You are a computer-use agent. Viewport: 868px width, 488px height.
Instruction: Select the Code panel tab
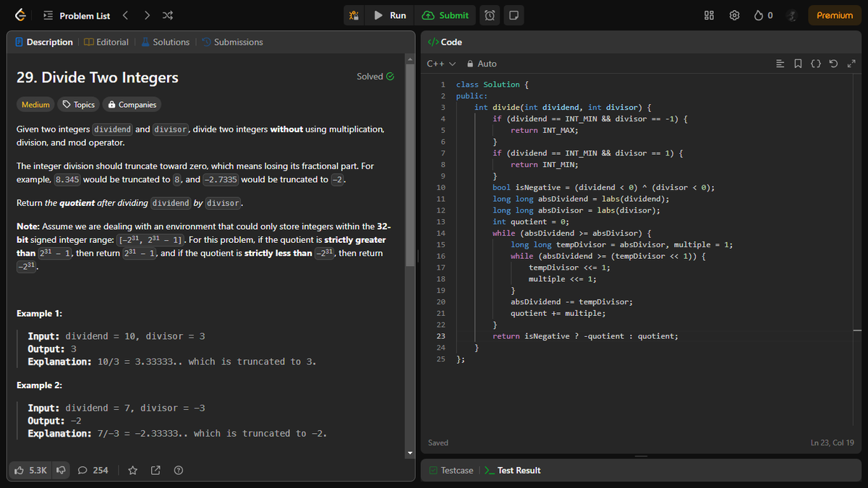pos(445,42)
